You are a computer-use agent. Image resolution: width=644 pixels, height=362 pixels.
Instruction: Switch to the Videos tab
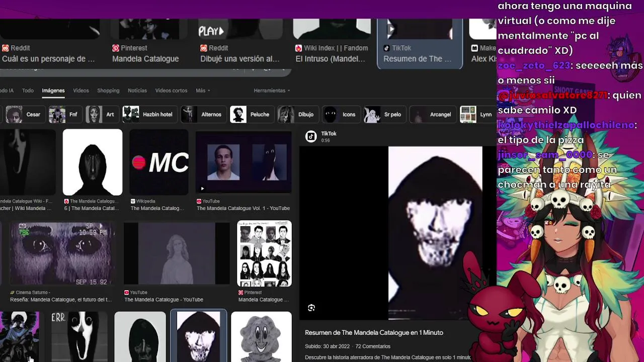point(80,90)
